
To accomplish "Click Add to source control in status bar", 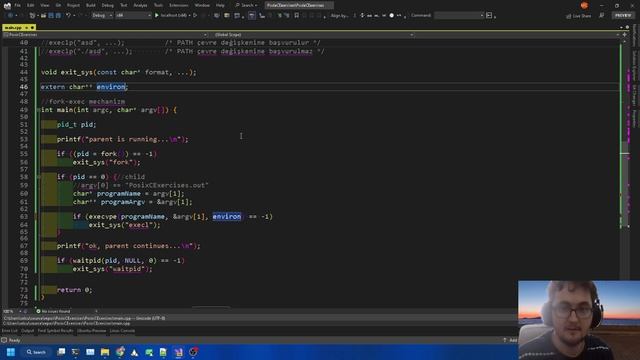I will [511, 340].
